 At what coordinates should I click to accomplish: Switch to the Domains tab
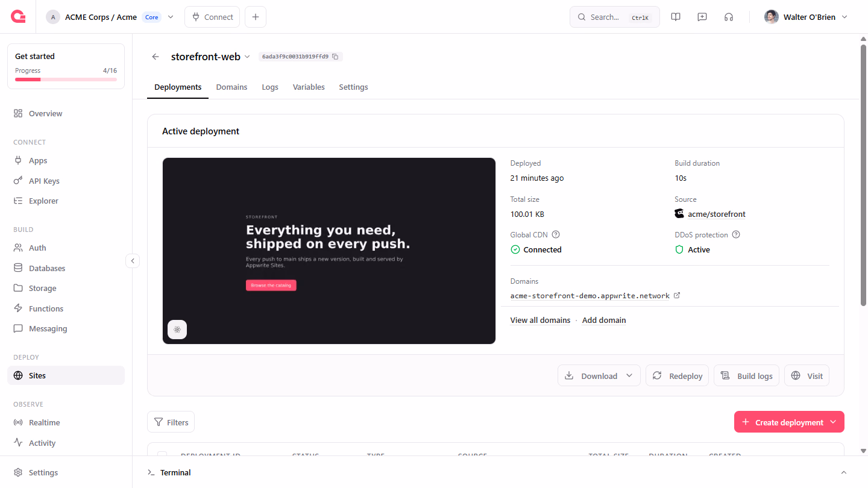(231, 87)
